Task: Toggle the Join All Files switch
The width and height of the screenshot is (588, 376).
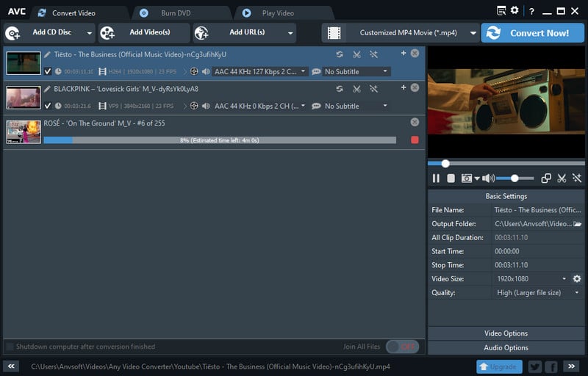Action: (402, 347)
